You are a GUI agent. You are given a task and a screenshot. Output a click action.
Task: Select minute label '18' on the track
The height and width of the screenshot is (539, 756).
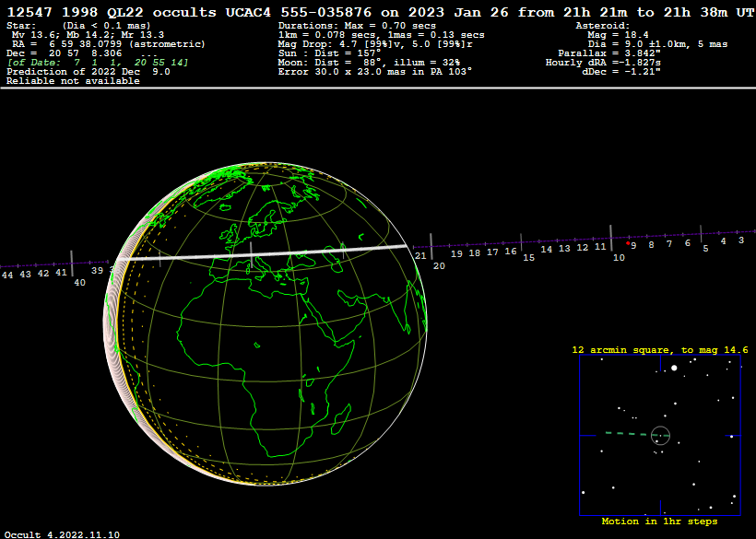pyautogui.click(x=475, y=253)
